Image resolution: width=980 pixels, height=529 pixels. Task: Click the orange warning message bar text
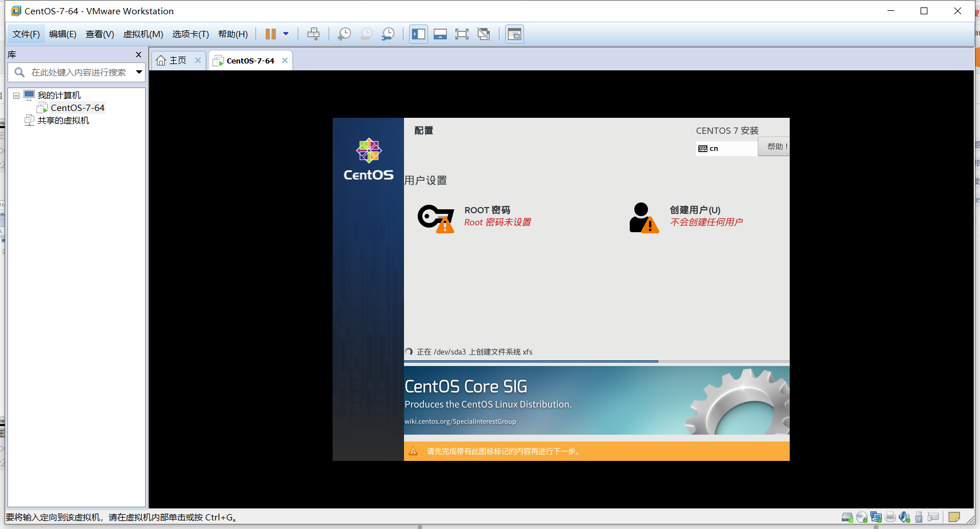pyautogui.click(x=504, y=452)
